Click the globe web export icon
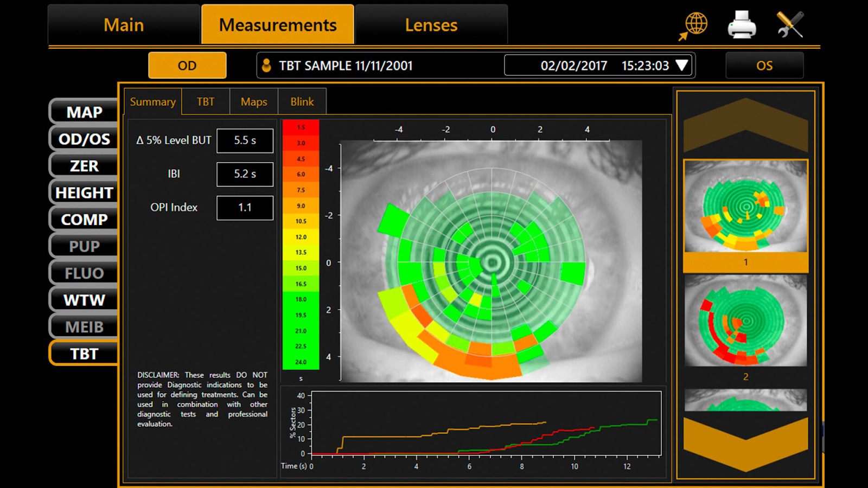This screenshot has height=488, width=868. [695, 25]
